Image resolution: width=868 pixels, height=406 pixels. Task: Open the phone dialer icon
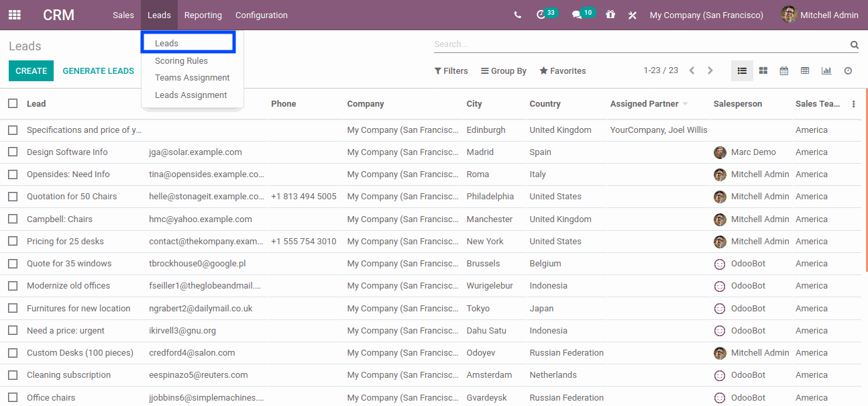click(x=517, y=14)
